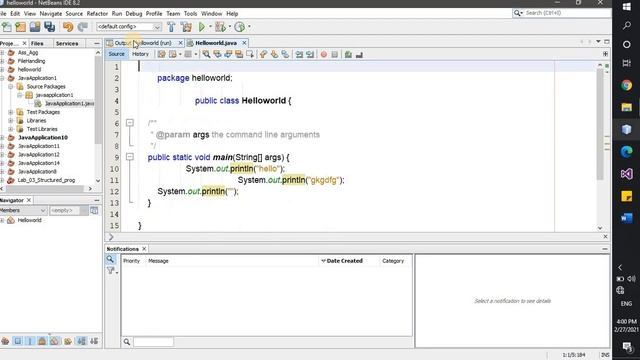640x360 pixels.
Task: Toggle Show Inherited Members in Navigator
Action: 5,341
